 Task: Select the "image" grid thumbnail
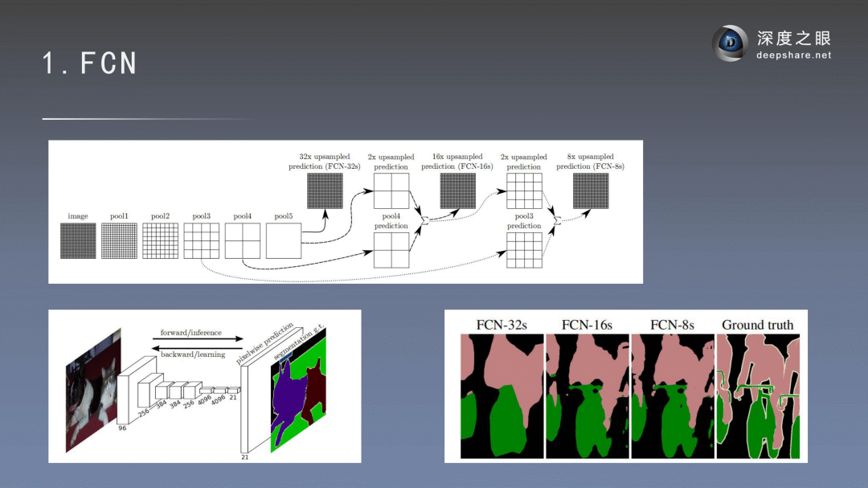coord(78,241)
